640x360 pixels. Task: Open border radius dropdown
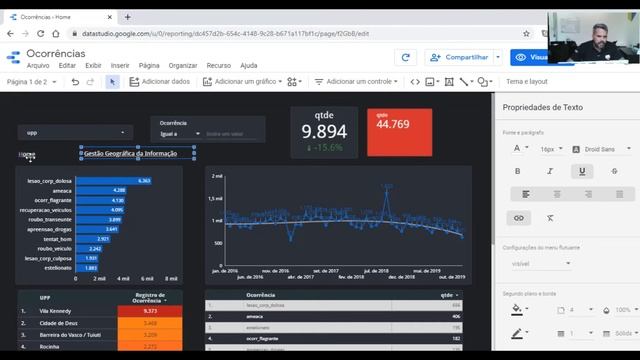tap(575, 310)
